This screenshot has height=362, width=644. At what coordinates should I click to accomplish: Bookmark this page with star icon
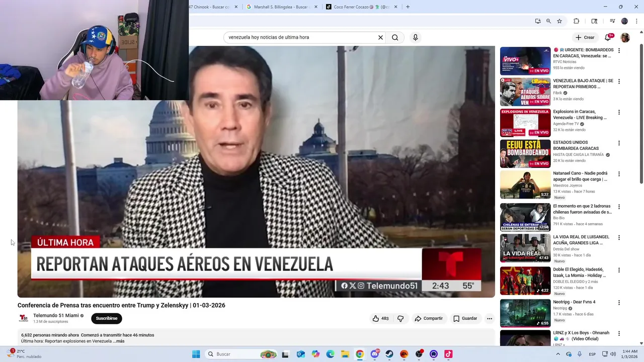559,21
